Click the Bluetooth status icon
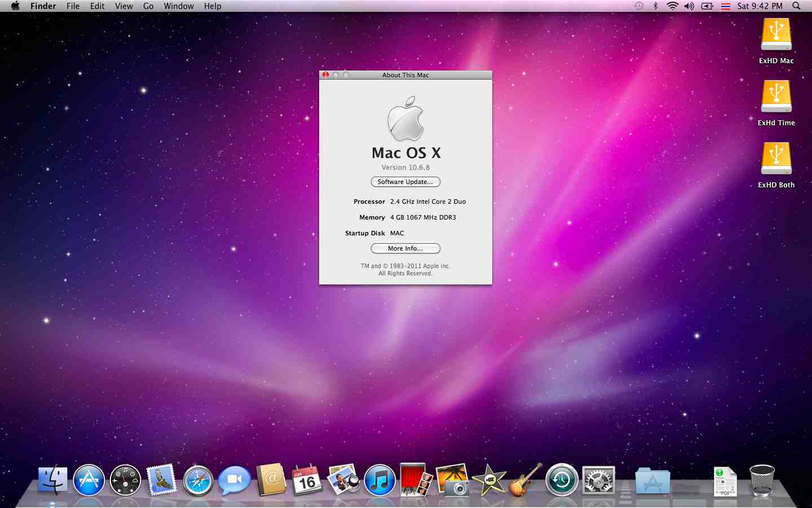This screenshot has width=812, height=508. click(x=655, y=6)
